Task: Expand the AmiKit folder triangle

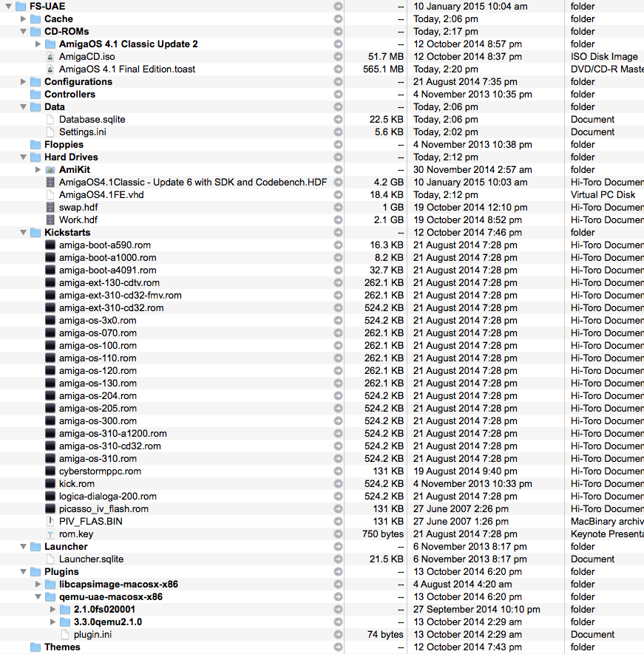Action: pos(38,169)
